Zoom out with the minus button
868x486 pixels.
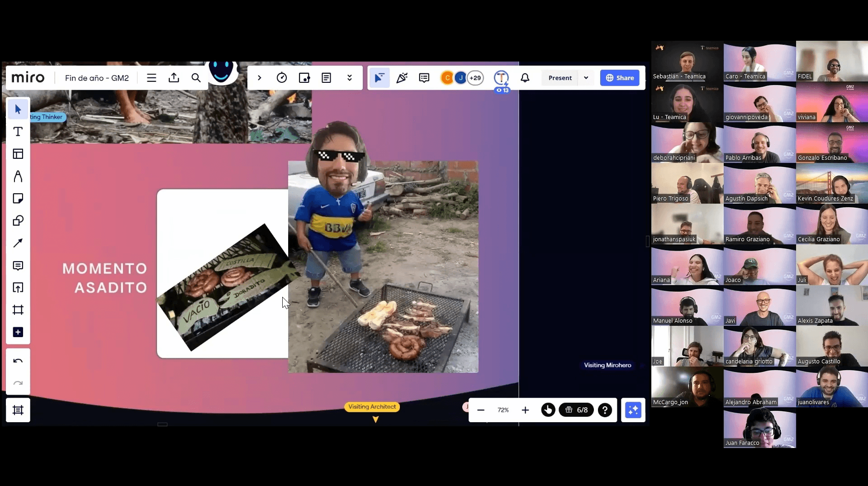481,410
